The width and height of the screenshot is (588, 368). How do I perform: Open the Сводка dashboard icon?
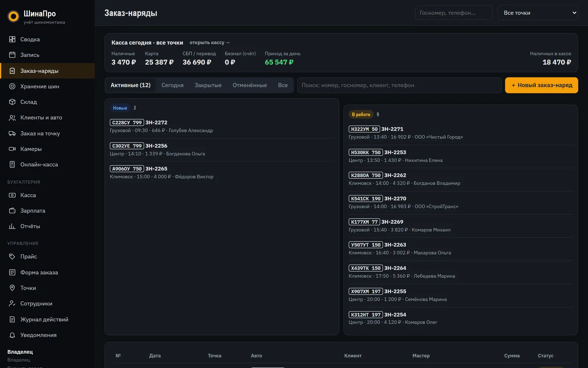click(x=12, y=39)
